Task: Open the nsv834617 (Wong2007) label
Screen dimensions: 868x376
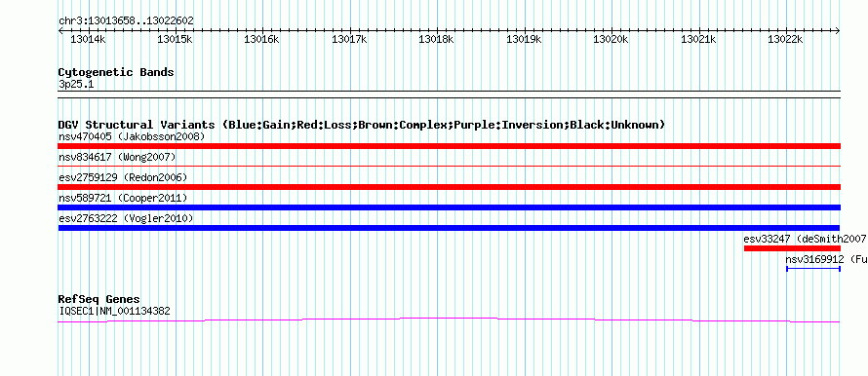Action: [117, 157]
